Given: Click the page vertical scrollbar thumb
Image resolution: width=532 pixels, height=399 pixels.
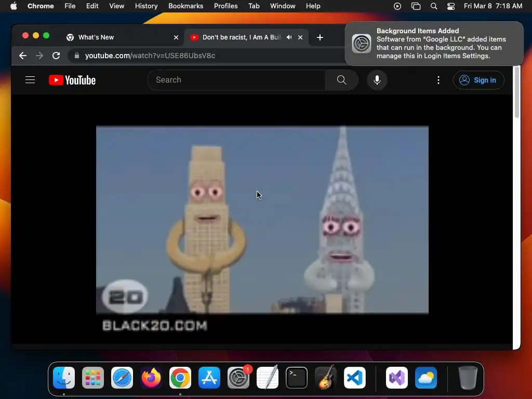Looking at the screenshot, I should tap(517, 92).
